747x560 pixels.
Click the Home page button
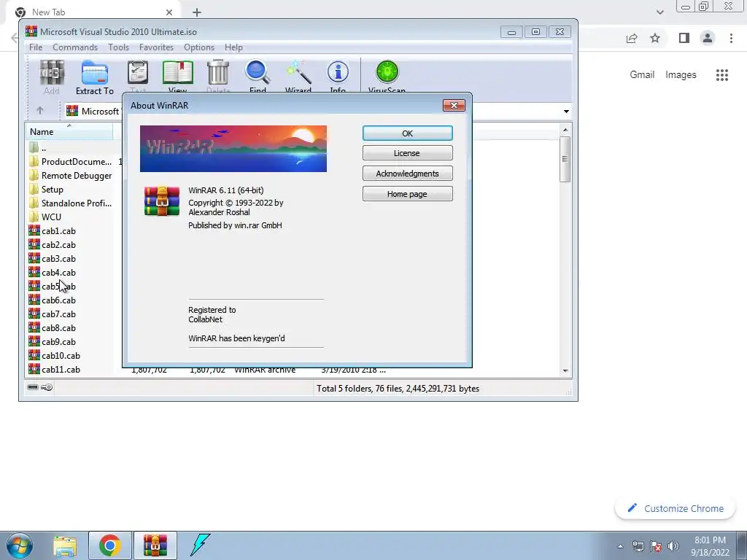point(407,194)
